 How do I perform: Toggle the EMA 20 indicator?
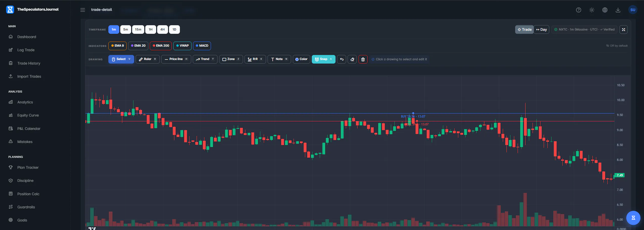(138, 46)
